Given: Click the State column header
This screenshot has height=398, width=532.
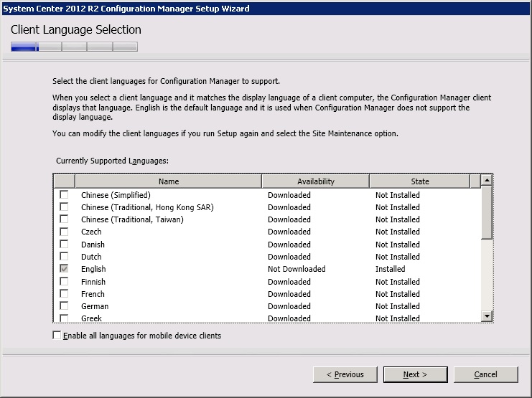Looking at the screenshot, I should click(419, 181).
